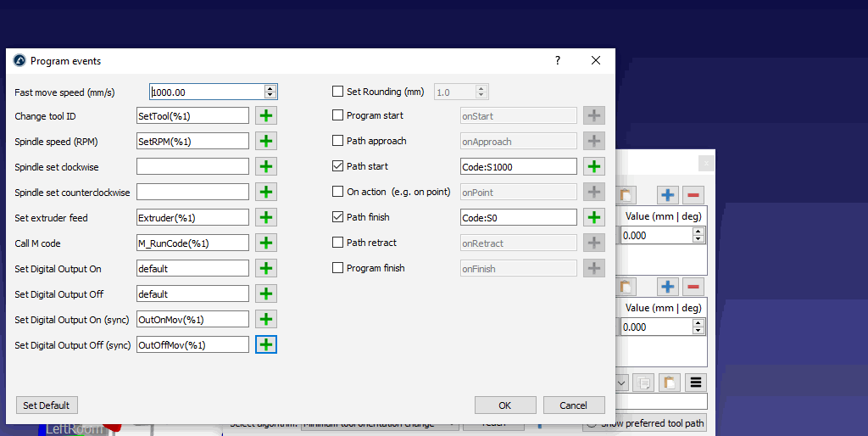Enable the Set Rounding (mm) checkbox
This screenshot has height=436, width=868.
pyautogui.click(x=338, y=92)
